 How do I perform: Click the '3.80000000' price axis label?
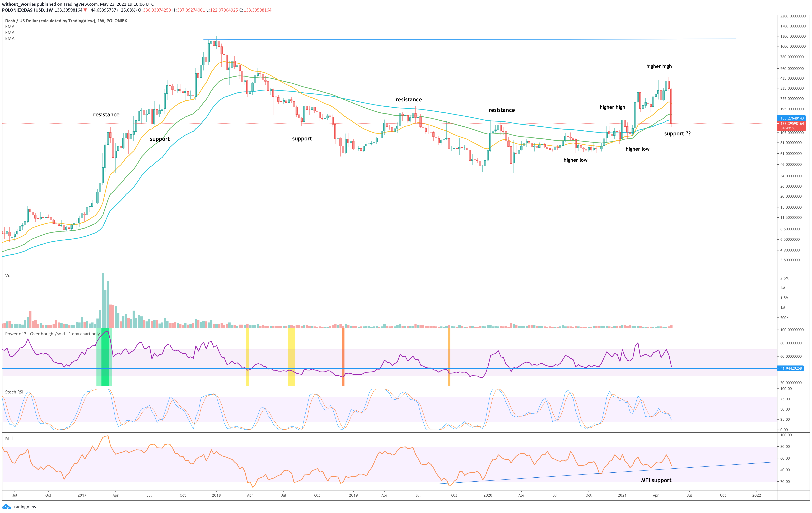790,260
